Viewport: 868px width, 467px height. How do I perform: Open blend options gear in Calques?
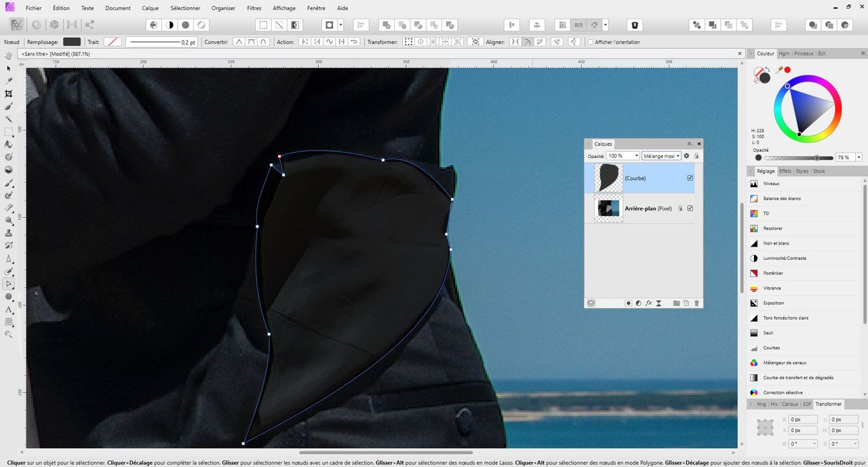686,156
